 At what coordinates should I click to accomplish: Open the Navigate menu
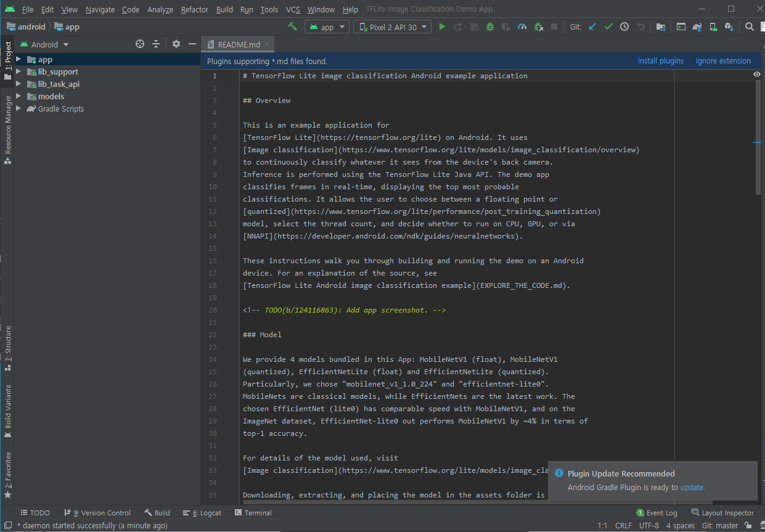(100, 9)
